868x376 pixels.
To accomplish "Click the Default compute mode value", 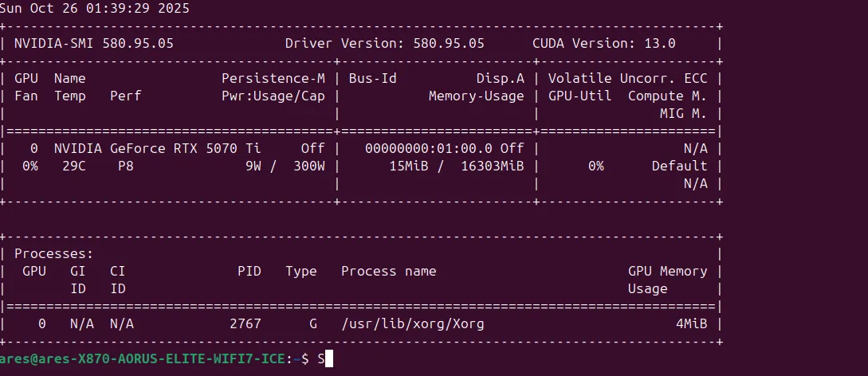I will (x=679, y=166).
